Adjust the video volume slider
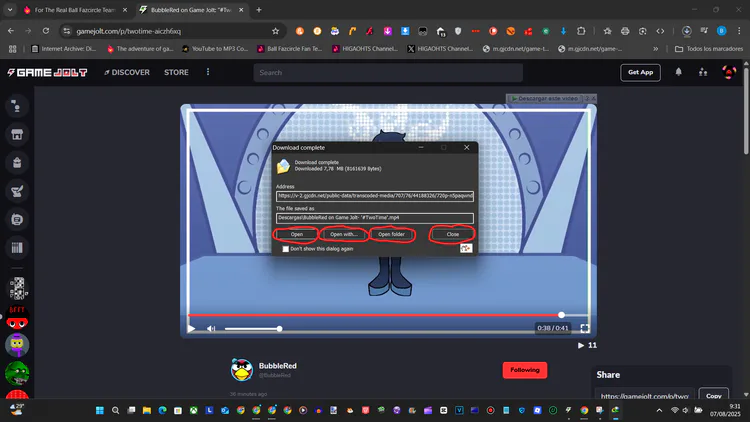Image resolution: width=750 pixels, height=422 pixels. point(253,329)
